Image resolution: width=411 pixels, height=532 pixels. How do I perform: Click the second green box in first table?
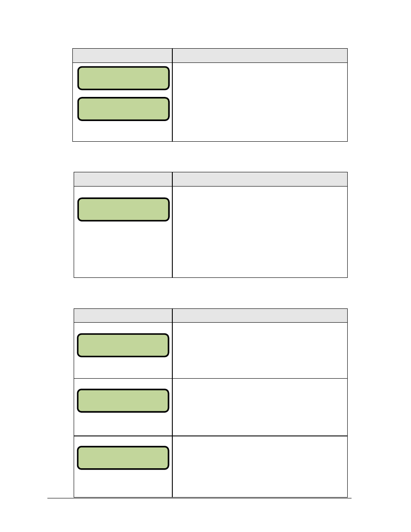click(123, 109)
